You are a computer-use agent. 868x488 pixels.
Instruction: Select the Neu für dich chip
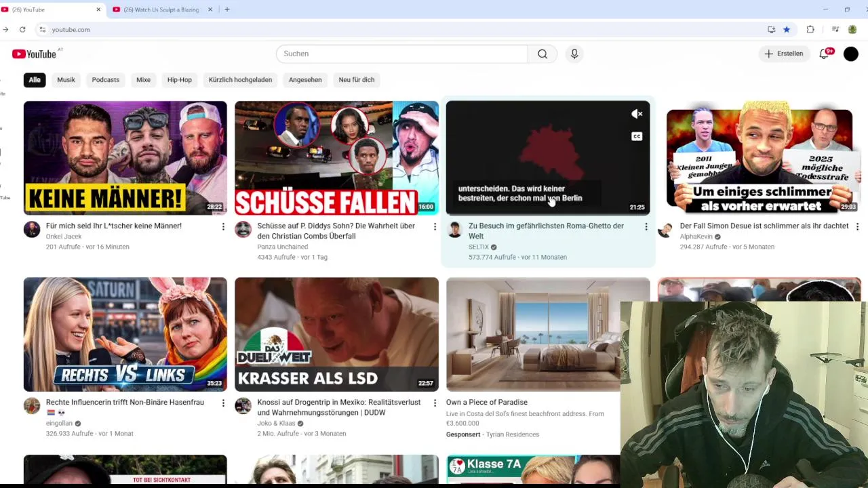click(x=357, y=80)
